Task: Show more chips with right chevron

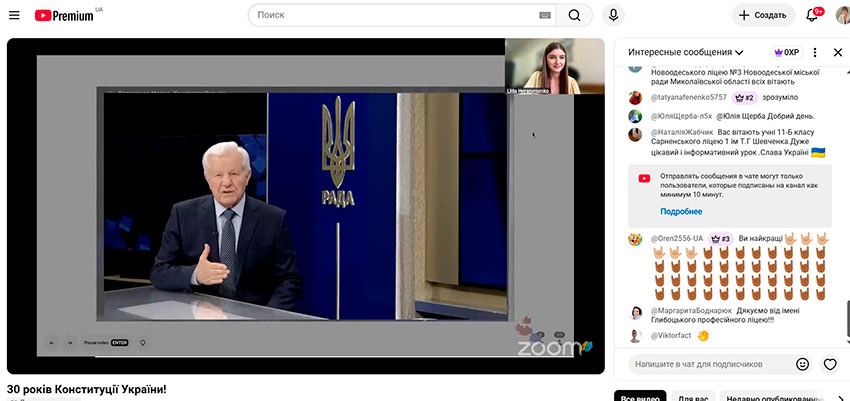Action: pos(842,398)
